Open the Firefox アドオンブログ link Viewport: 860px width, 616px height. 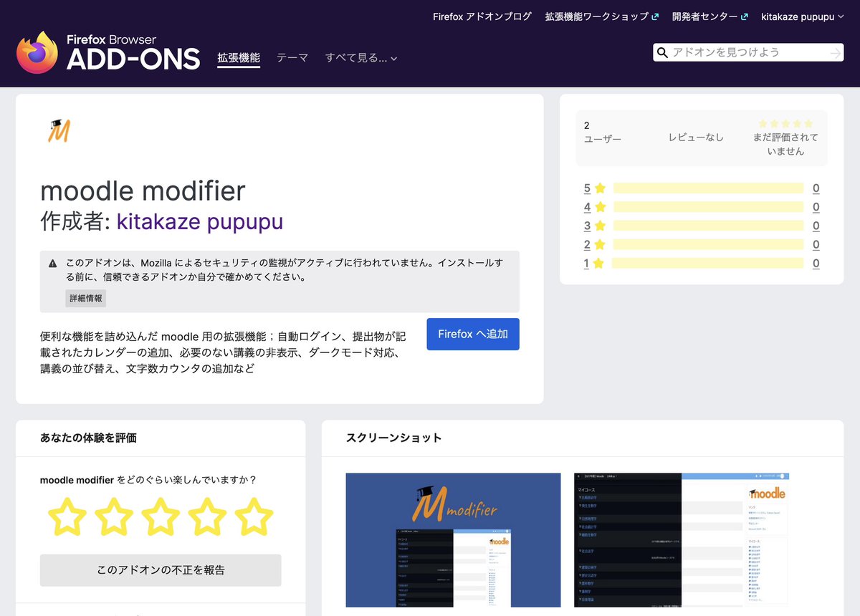pos(482,16)
